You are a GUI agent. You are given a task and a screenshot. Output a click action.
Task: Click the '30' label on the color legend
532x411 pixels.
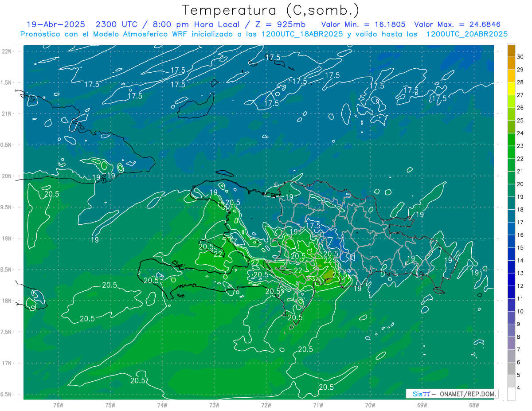(520, 57)
